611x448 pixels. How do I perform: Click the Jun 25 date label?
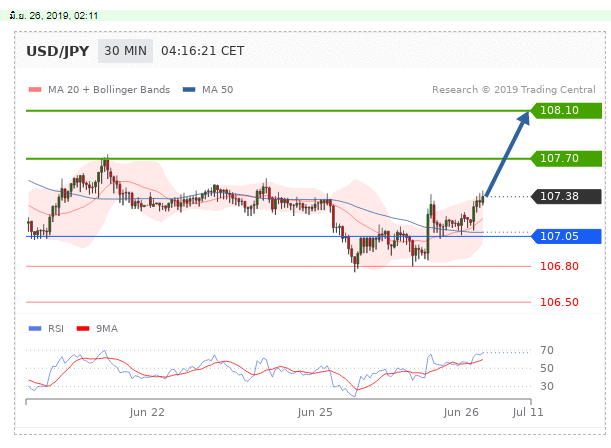(x=315, y=412)
